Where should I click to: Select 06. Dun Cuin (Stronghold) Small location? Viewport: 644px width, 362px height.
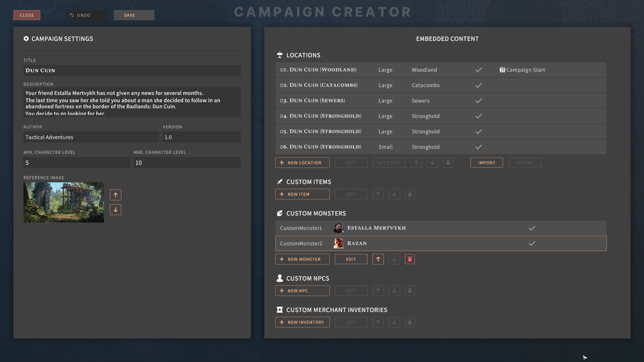click(x=441, y=147)
